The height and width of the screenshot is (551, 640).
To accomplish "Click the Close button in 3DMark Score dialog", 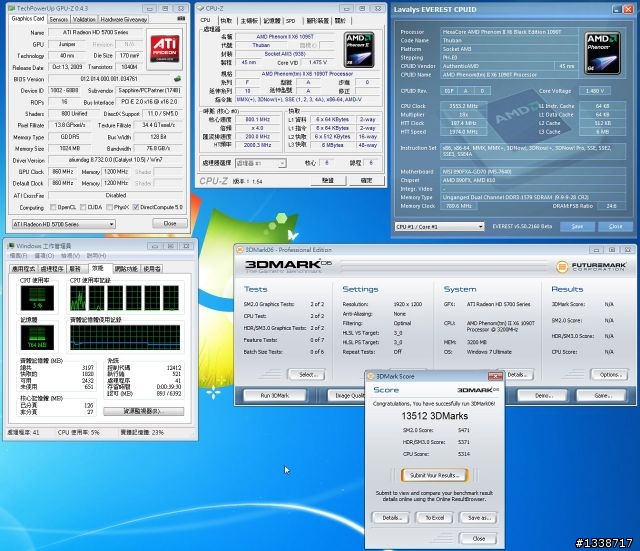I will tap(478, 538).
